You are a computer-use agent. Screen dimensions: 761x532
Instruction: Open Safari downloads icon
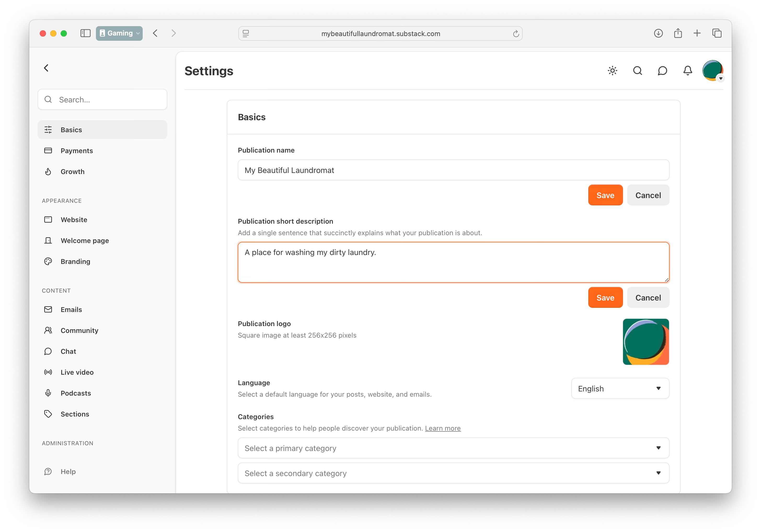[x=658, y=33]
